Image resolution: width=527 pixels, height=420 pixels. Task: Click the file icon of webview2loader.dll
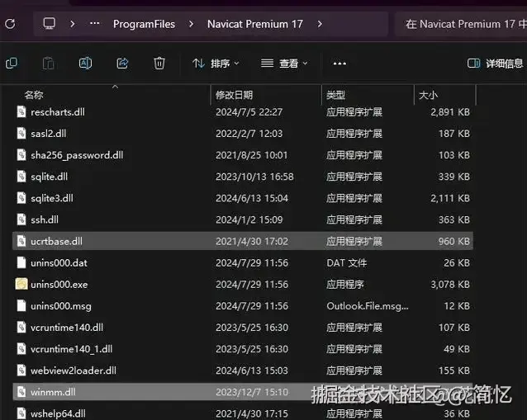coord(21,370)
